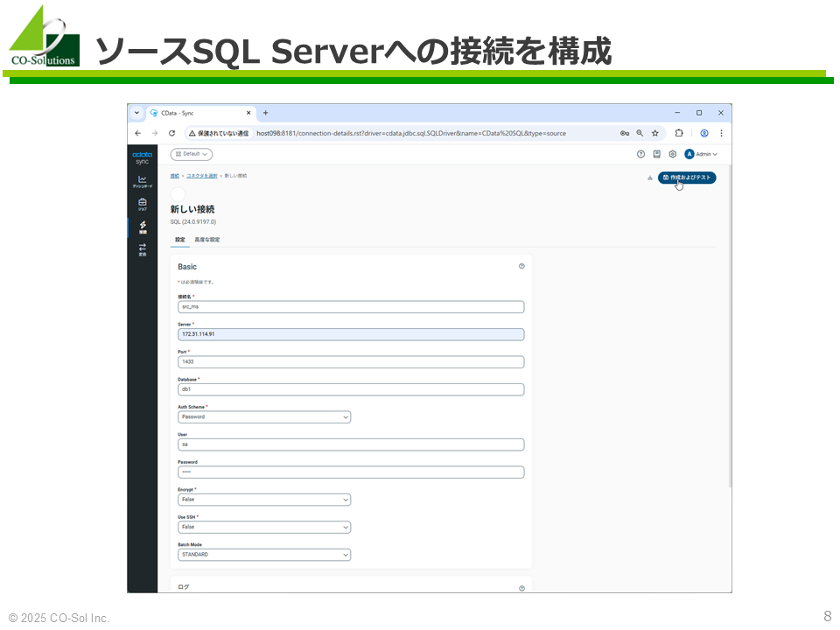Click the Basic section heading
840x630 pixels.
click(x=187, y=267)
